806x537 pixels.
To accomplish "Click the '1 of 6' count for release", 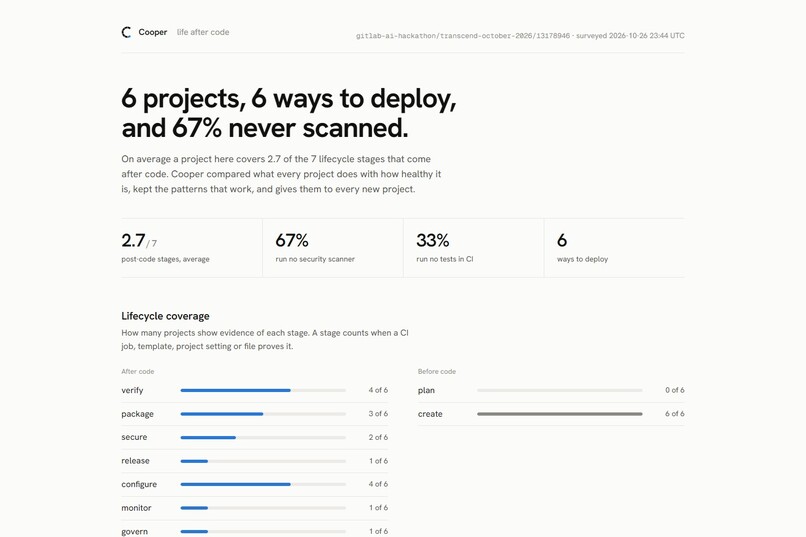I will pos(378,461).
